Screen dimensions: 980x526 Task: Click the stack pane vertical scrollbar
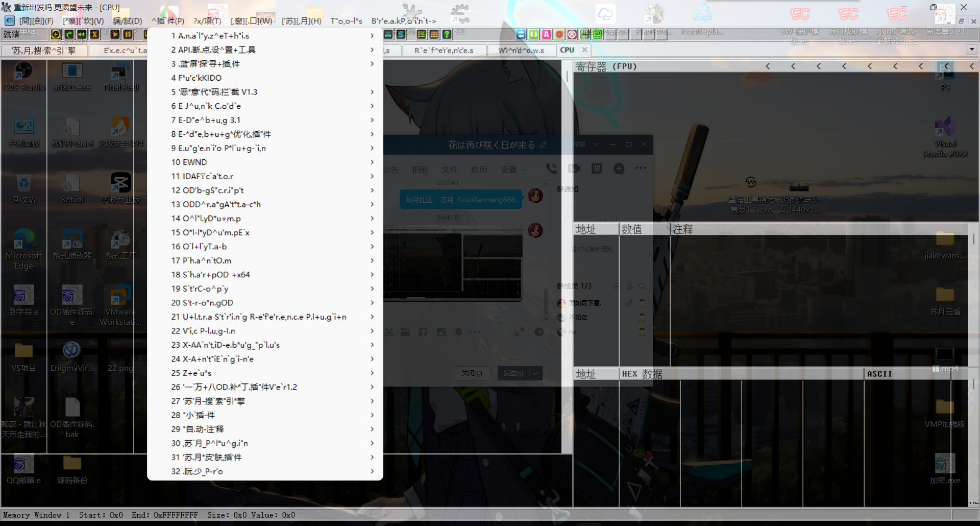(x=973, y=295)
